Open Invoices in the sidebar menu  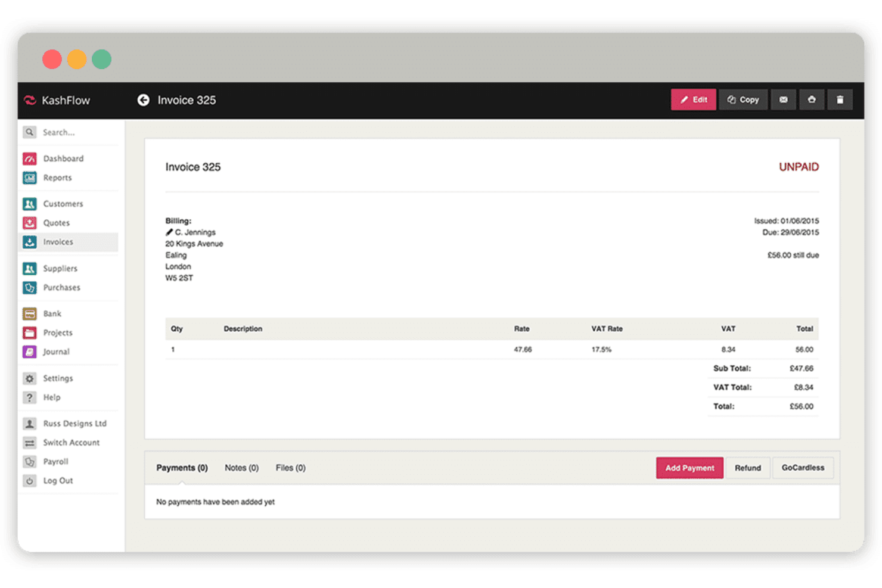(69, 242)
